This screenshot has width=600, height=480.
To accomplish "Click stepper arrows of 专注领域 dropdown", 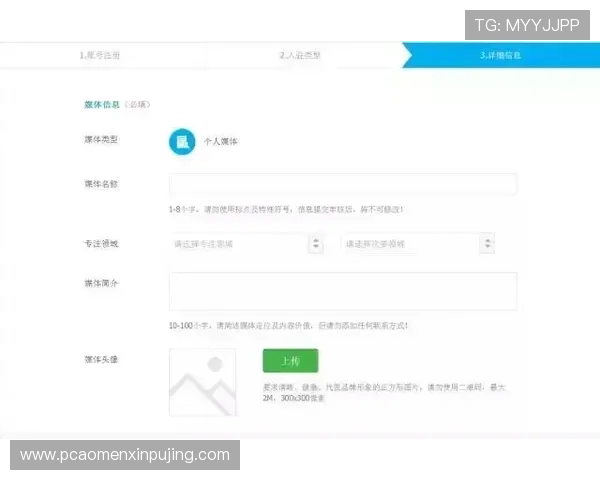I will [x=316, y=243].
